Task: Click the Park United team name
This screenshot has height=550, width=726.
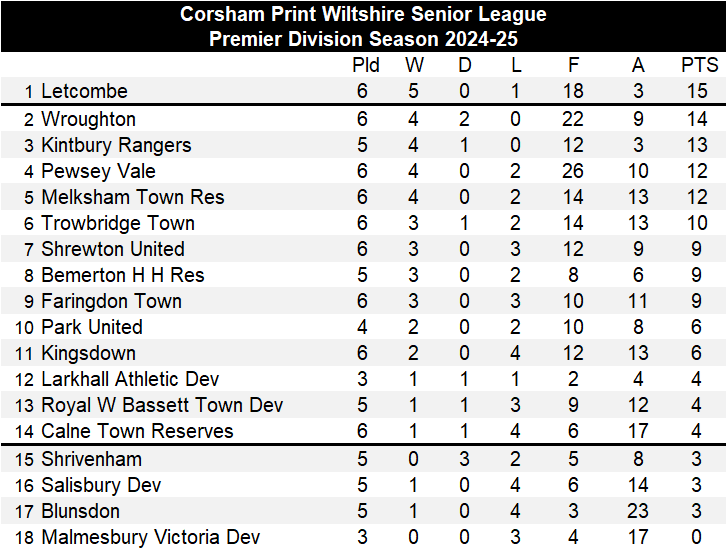Action: pyautogui.click(x=92, y=327)
